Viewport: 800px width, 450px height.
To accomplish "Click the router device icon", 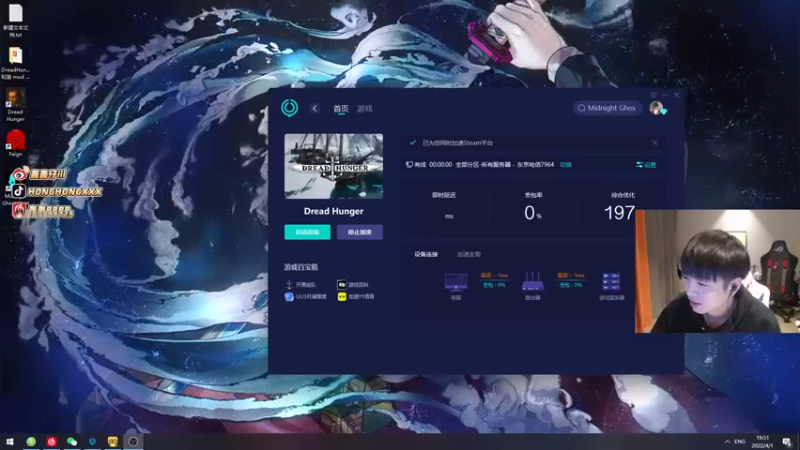I will point(533,282).
